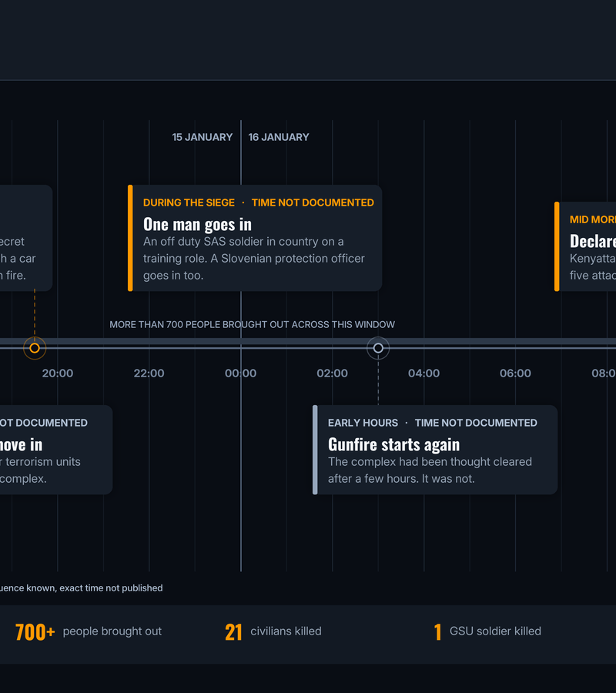Click the 06:00 time label

click(x=515, y=373)
